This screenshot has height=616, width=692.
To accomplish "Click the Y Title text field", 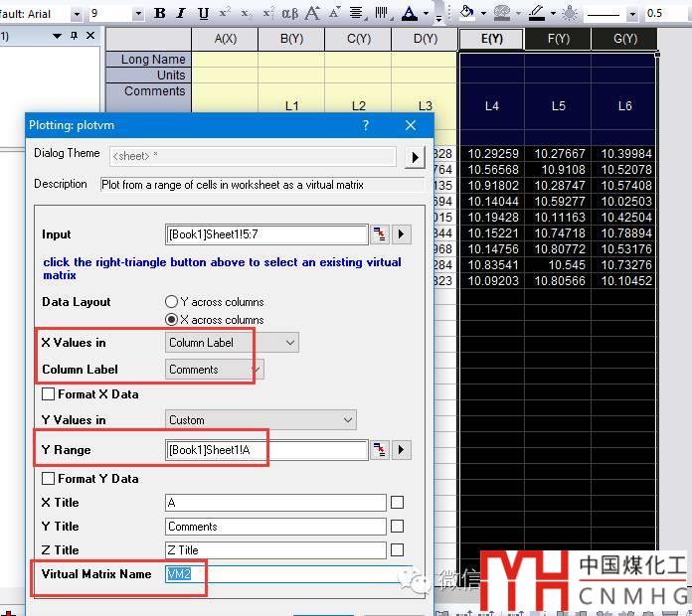I will [275, 526].
